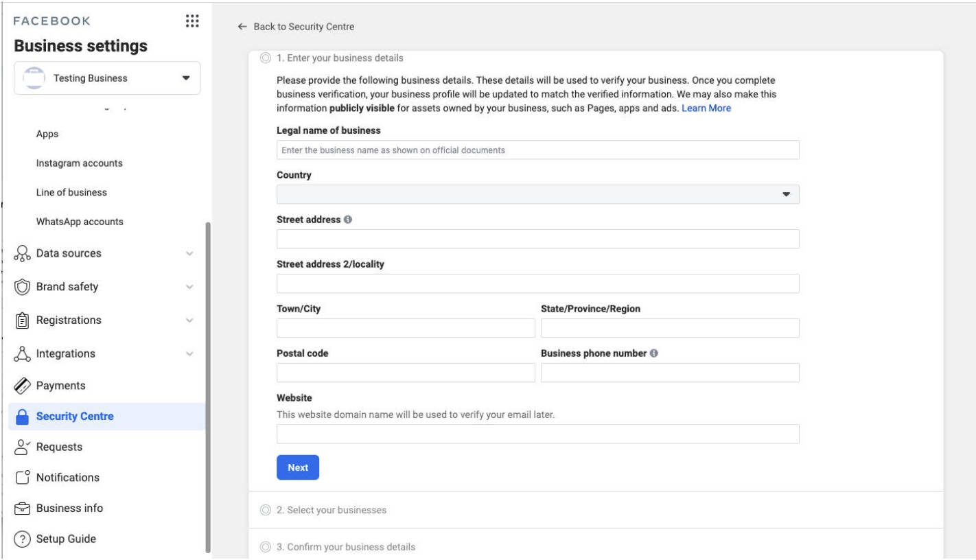Focus the Town/City field
The width and height of the screenshot is (976, 560).
tap(406, 328)
